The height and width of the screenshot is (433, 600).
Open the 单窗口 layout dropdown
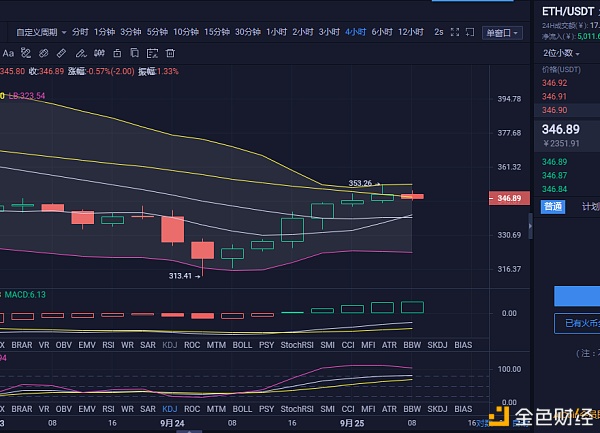[x=502, y=33]
